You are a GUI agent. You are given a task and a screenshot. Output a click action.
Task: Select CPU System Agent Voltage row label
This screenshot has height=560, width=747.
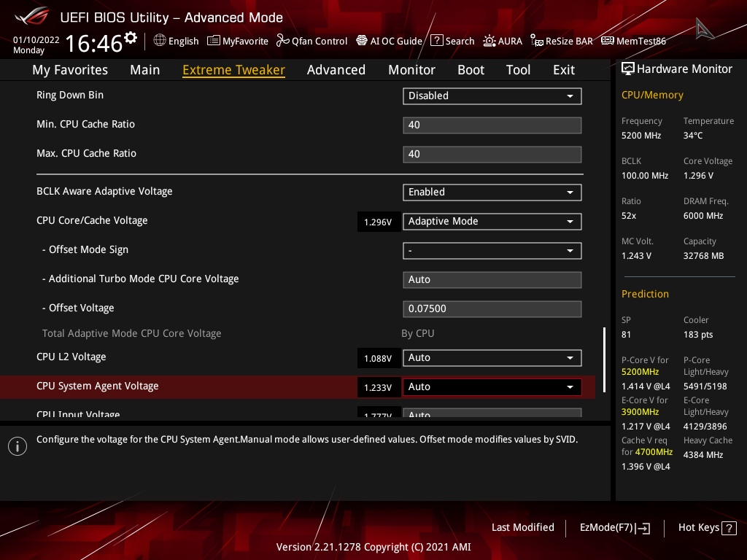[98, 386]
